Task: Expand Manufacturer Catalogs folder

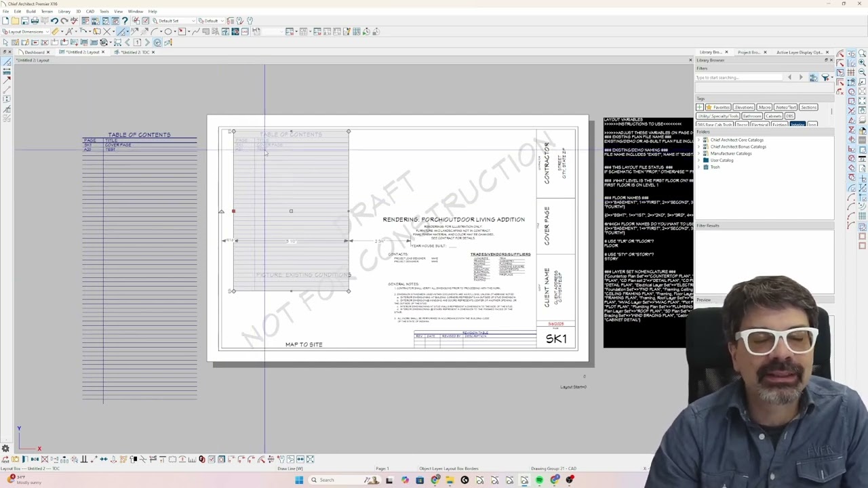Action: click(699, 154)
